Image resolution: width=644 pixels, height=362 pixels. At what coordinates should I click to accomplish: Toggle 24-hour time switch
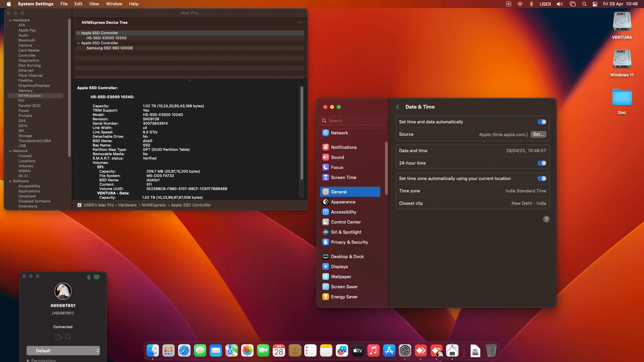pyautogui.click(x=542, y=163)
